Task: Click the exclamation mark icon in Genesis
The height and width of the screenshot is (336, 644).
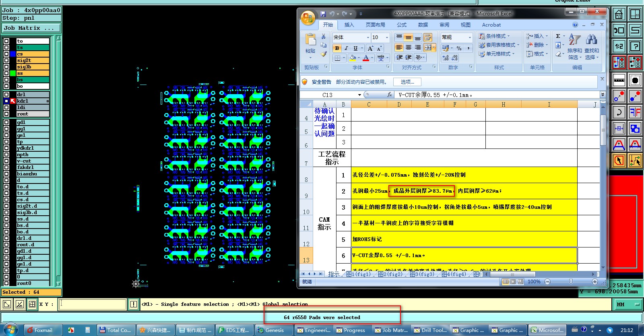Action: pos(134,304)
